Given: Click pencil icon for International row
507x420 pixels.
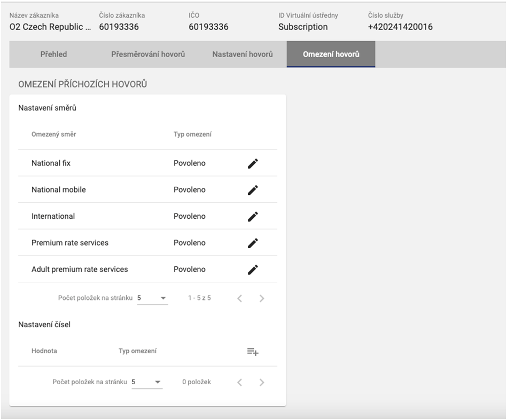Looking at the screenshot, I should pos(253,216).
